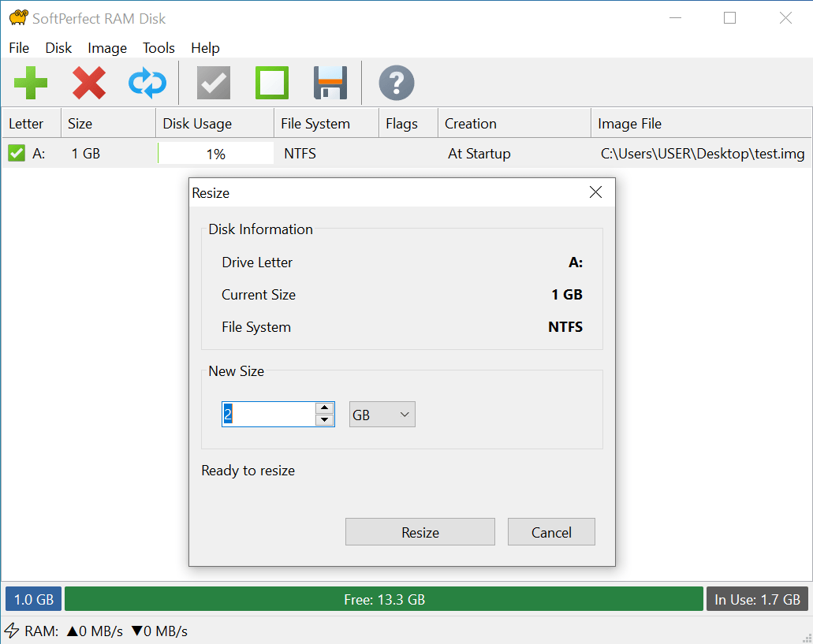Click the bold 1 GB Current Size value
The height and width of the screenshot is (644, 813).
[567, 295]
